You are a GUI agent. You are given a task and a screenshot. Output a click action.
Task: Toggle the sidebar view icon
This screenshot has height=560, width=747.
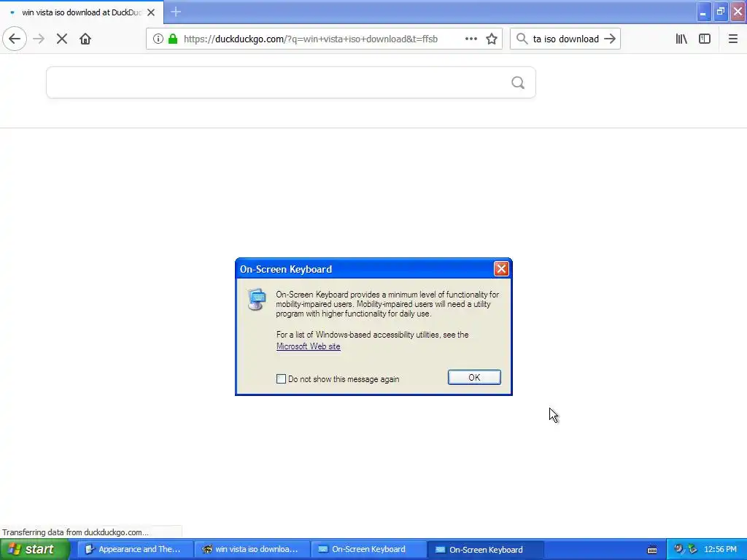705,39
